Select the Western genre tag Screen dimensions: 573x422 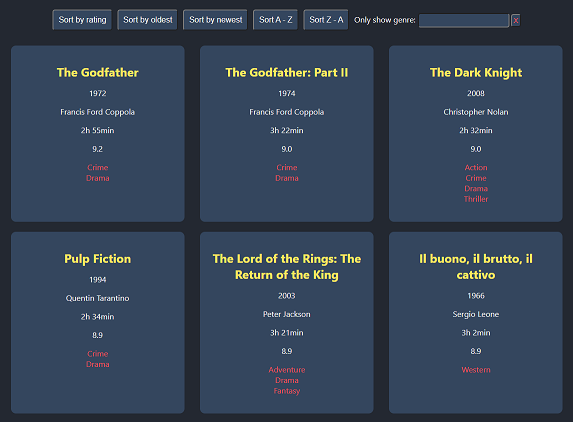[x=476, y=370]
